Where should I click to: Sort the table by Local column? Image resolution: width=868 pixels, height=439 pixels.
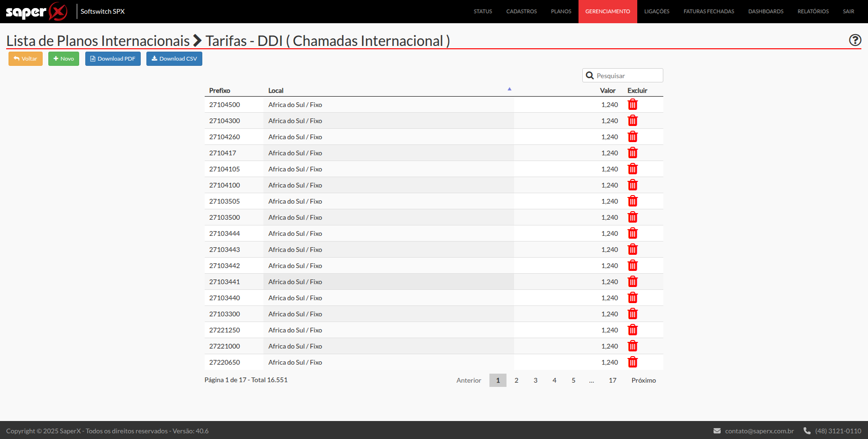(x=276, y=90)
